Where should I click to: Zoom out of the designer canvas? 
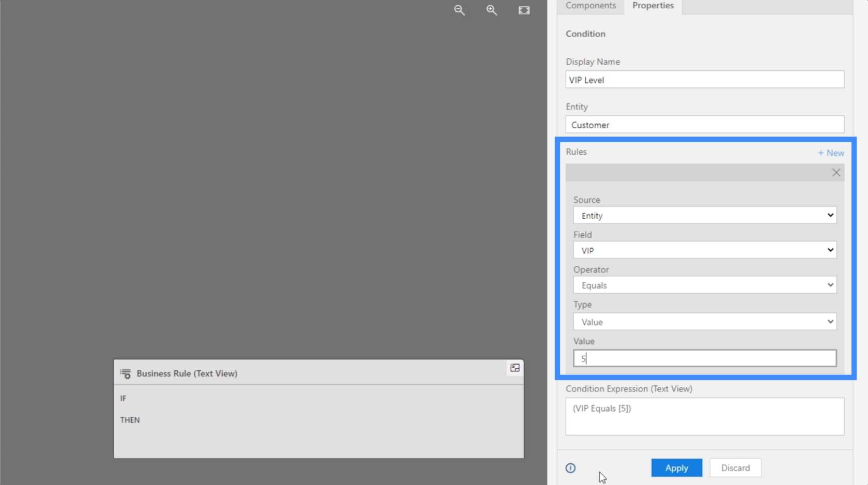[459, 10]
